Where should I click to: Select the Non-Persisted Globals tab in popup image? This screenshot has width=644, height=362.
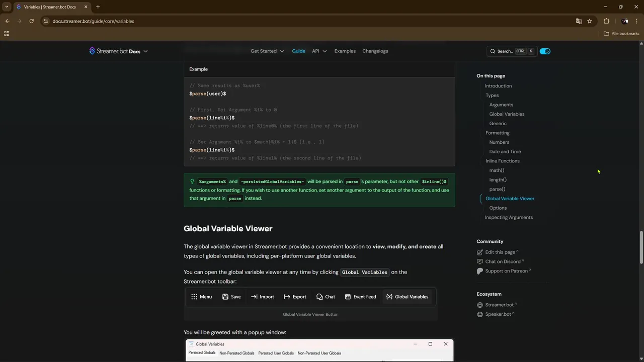click(x=236, y=353)
